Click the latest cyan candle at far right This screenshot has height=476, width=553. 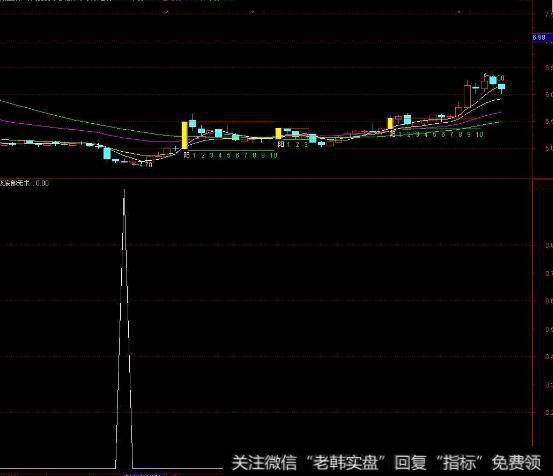(502, 87)
